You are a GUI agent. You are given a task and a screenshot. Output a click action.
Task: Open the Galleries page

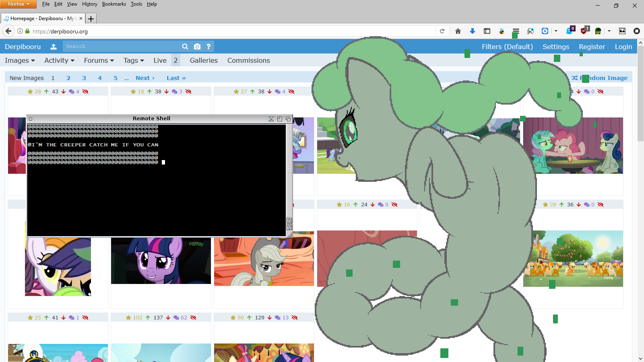coord(204,60)
